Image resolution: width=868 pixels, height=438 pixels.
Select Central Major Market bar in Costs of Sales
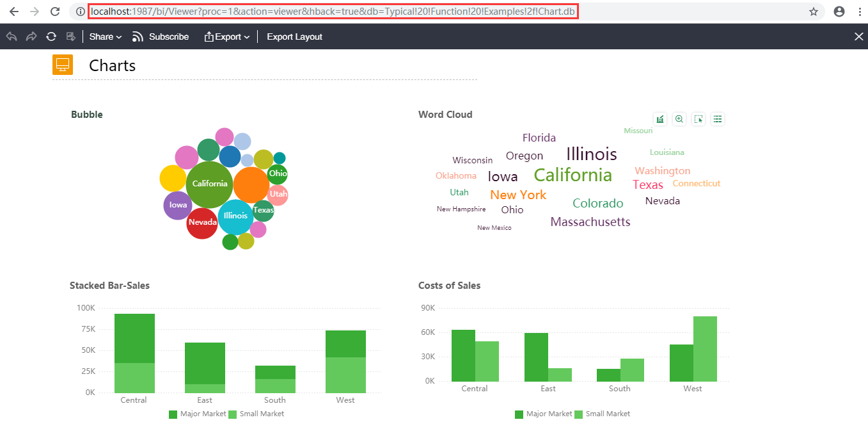pos(463,355)
